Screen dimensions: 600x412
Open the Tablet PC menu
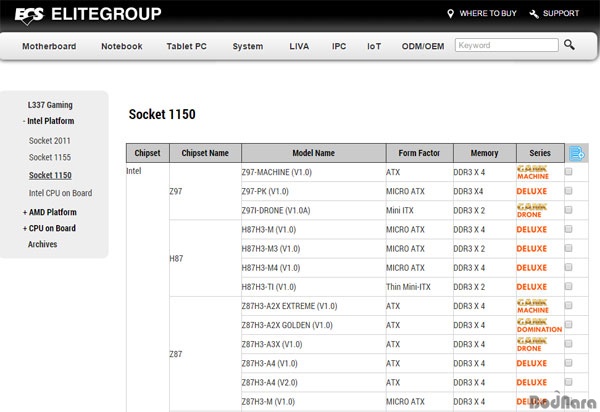coord(186,46)
